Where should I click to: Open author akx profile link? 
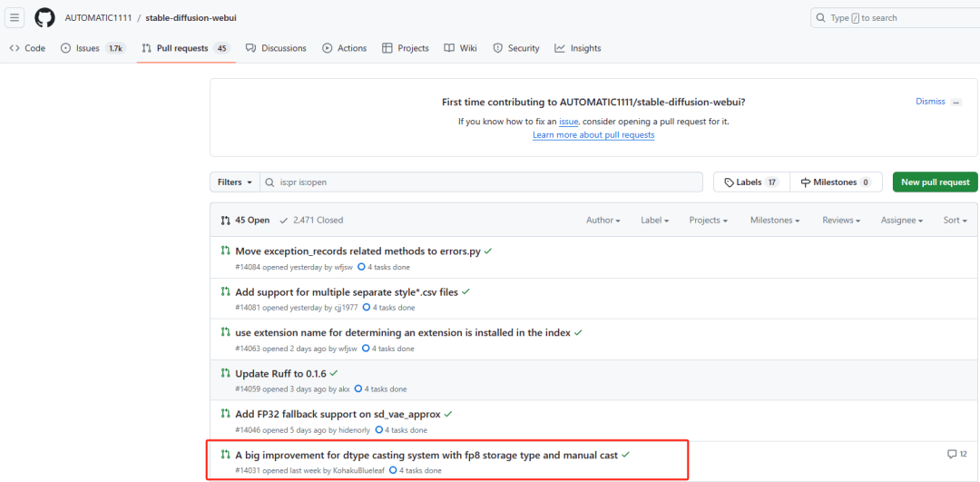tap(344, 389)
